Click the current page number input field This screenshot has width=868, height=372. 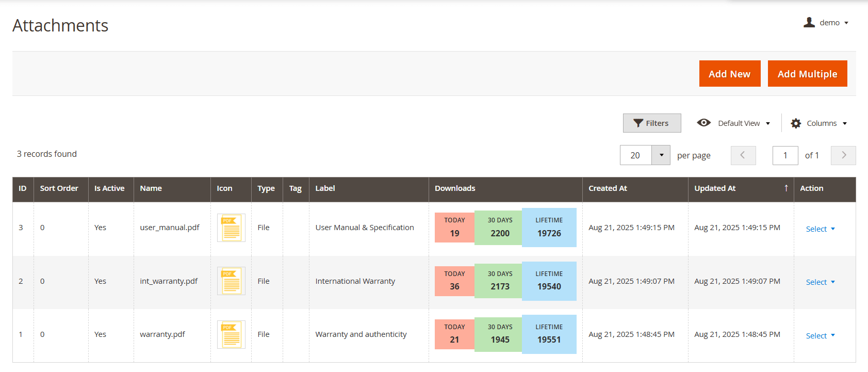tap(785, 155)
